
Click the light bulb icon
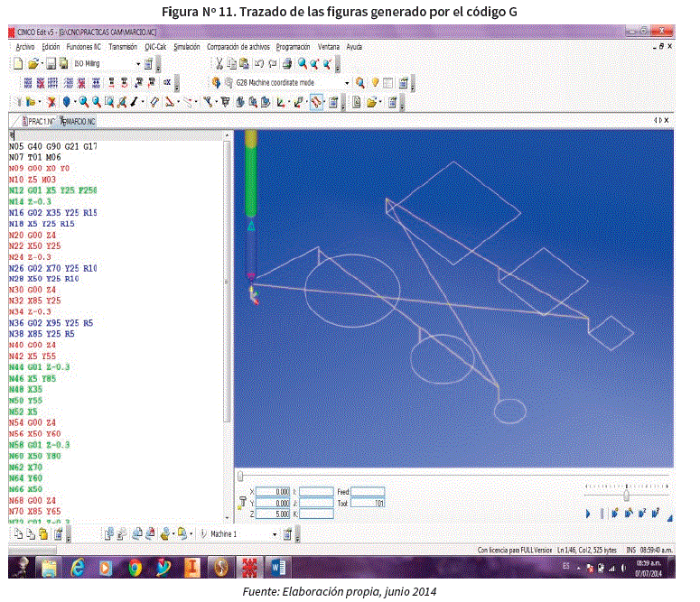374,83
